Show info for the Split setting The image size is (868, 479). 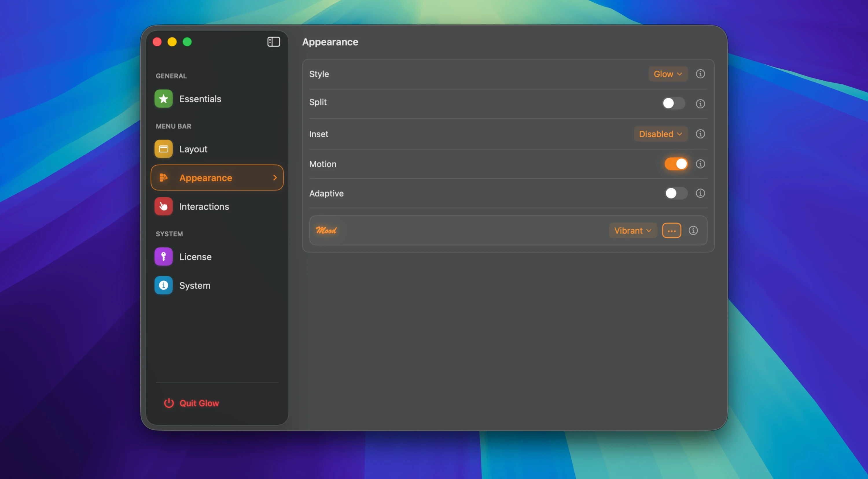pos(700,104)
